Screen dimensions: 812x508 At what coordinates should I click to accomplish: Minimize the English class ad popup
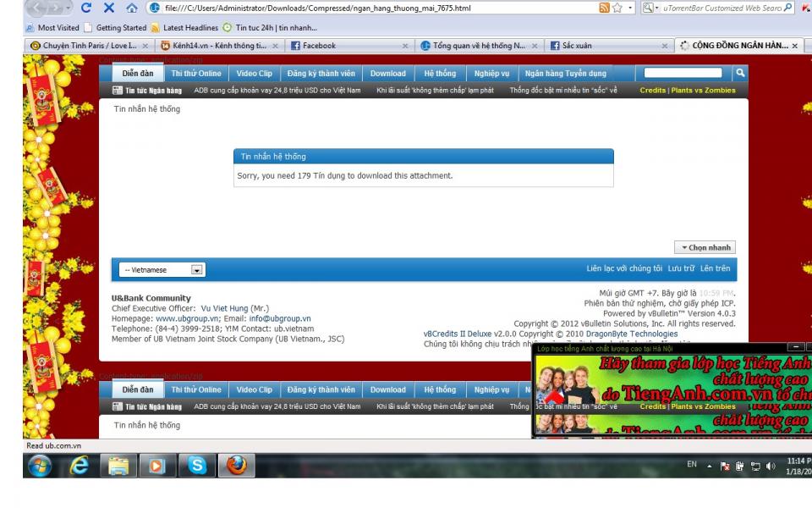(795, 346)
